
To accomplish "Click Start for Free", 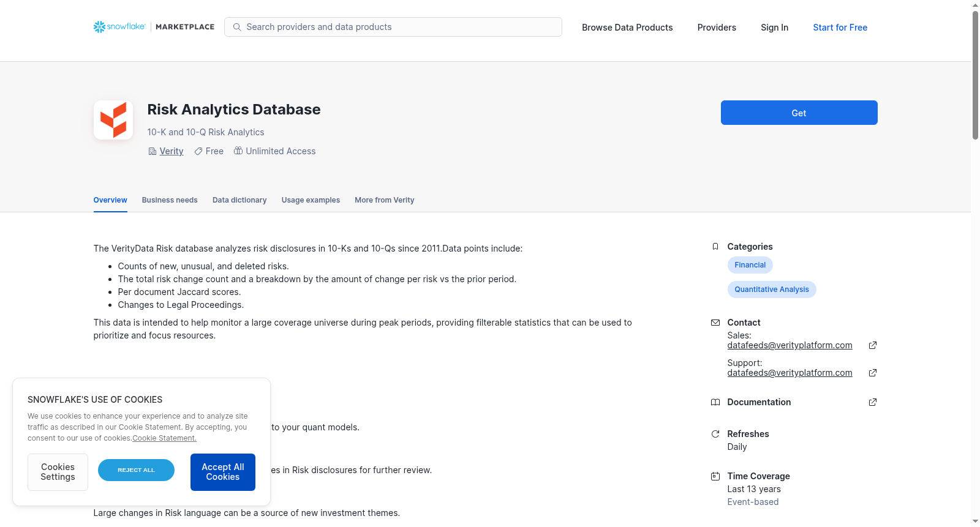I will coord(840,28).
